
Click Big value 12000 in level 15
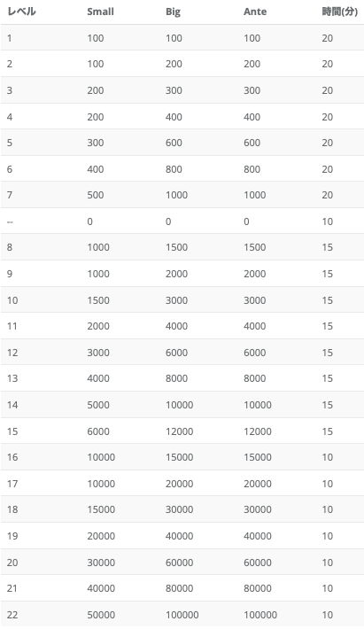pos(179,431)
